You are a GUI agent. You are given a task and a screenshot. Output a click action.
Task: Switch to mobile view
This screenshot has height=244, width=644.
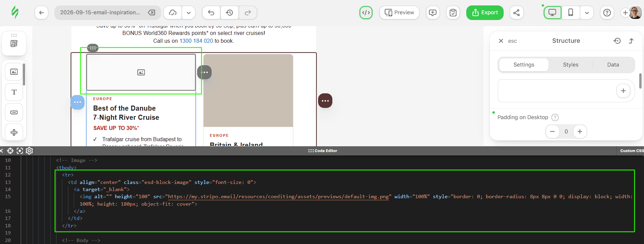[x=571, y=13]
